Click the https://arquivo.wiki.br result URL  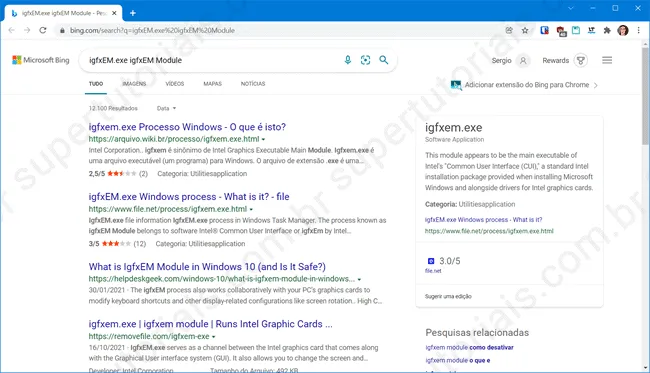[x=174, y=139]
